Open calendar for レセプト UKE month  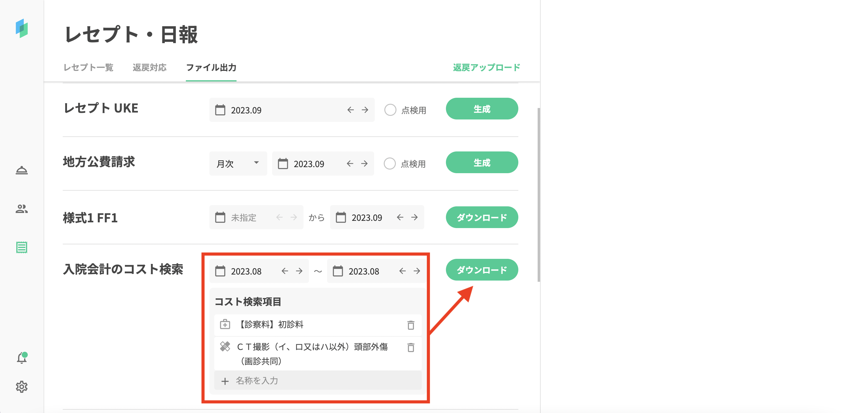coord(220,110)
